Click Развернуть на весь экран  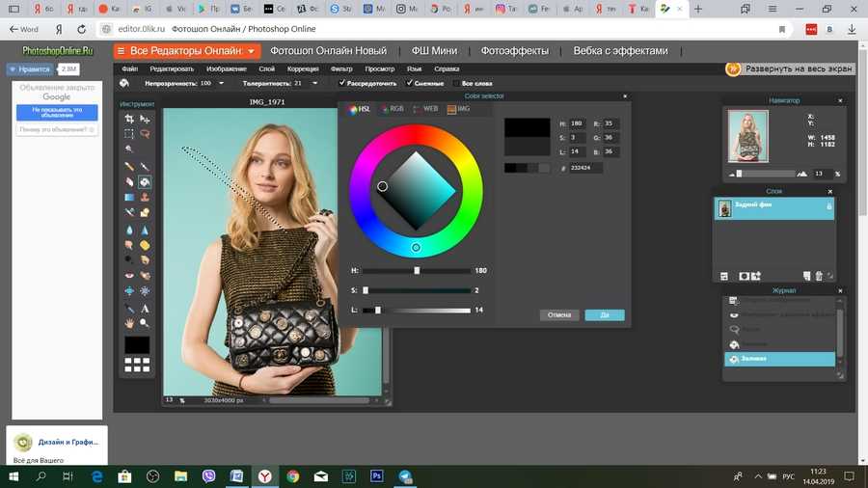click(x=790, y=68)
